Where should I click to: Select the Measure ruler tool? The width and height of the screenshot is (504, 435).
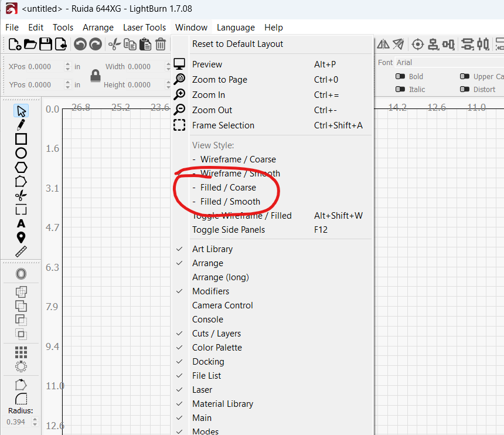pos(21,252)
